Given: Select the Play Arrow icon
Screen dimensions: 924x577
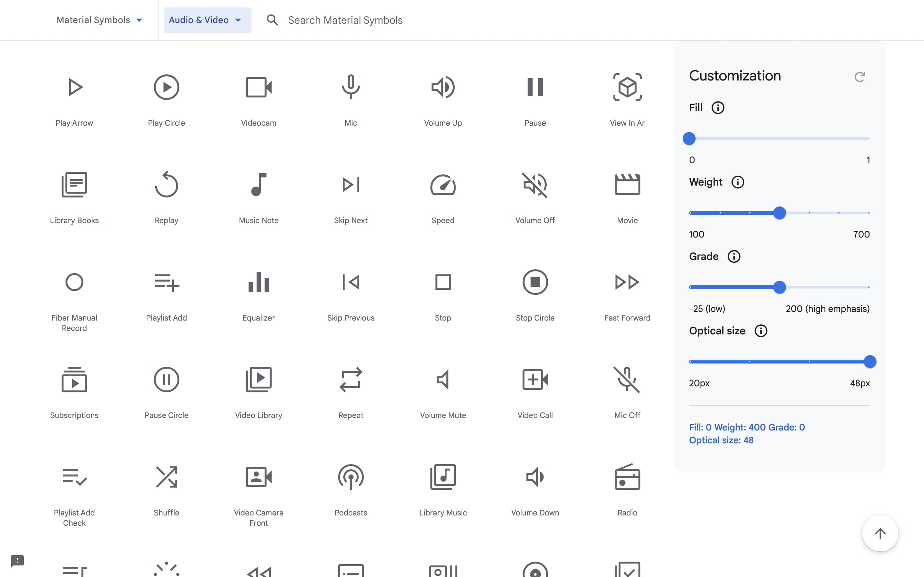Looking at the screenshot, I should 74,87.
